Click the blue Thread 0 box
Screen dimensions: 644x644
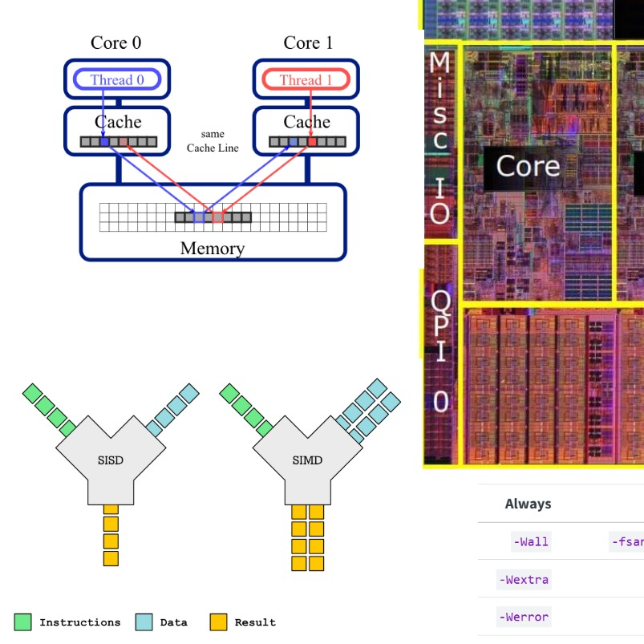[117, 79]
